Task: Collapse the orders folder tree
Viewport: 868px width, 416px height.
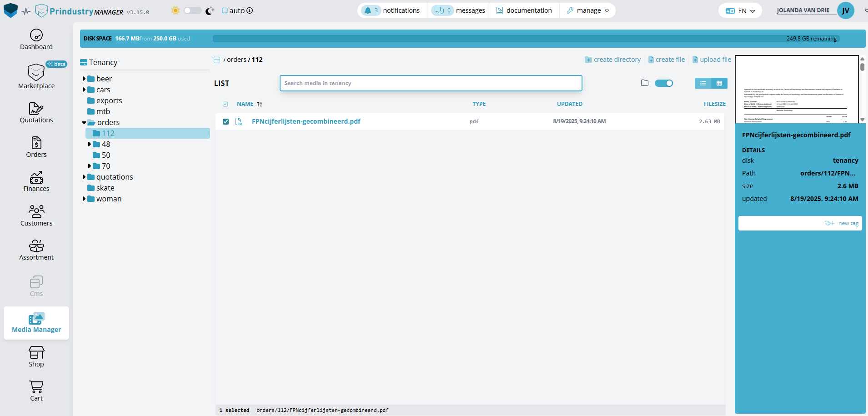Action: click(x=84, y=123)
